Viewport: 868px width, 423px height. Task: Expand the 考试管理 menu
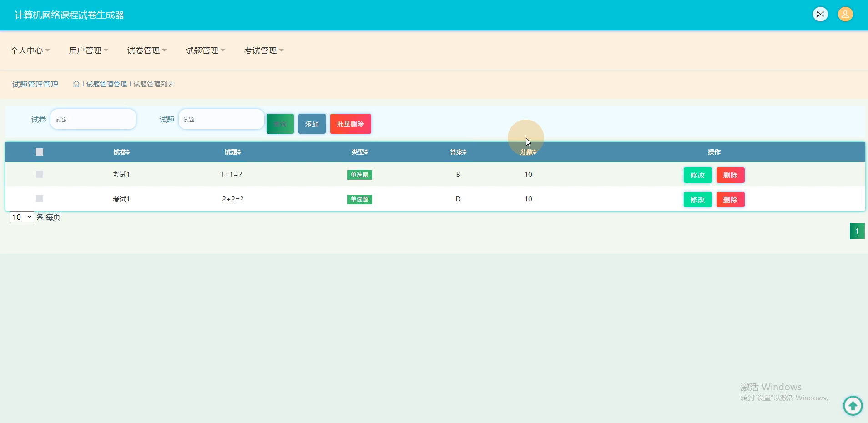(264, 50)
